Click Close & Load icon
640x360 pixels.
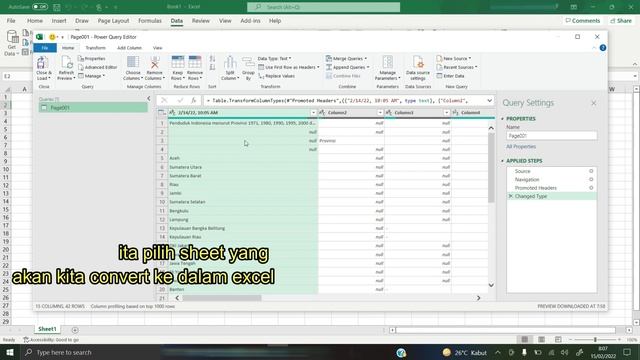click(41, 62)
